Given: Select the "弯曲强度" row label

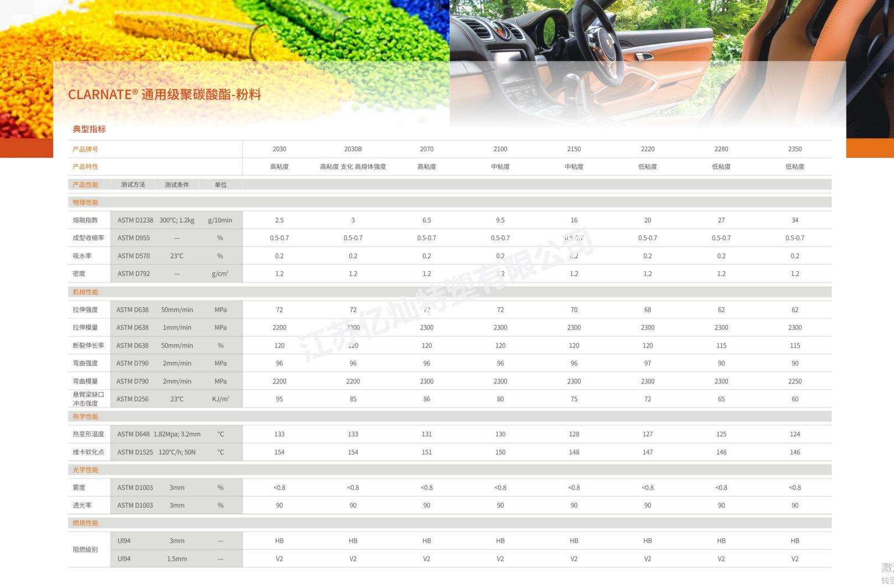Looking at the screenshot, I should pyautogui.click(x=85, y=363).
